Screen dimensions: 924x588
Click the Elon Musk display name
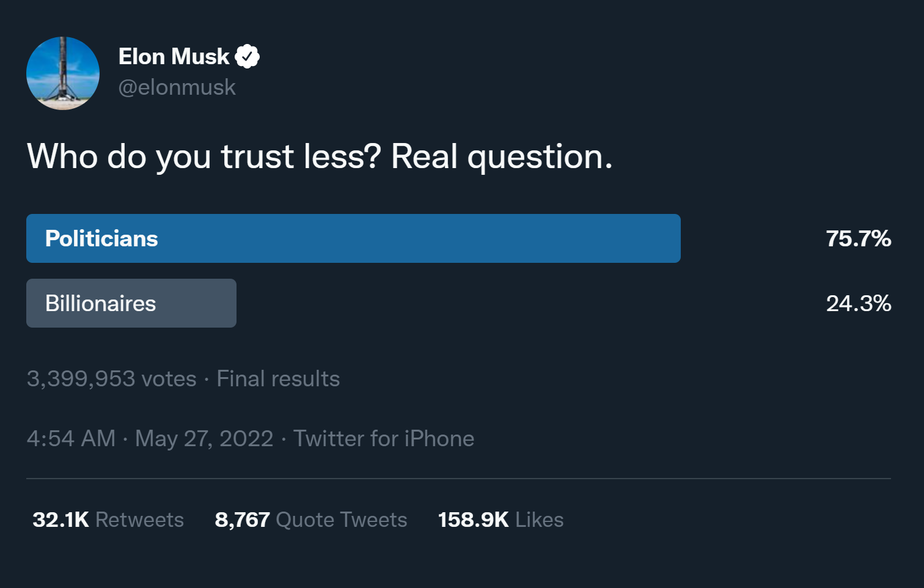[x=174, y=57]
